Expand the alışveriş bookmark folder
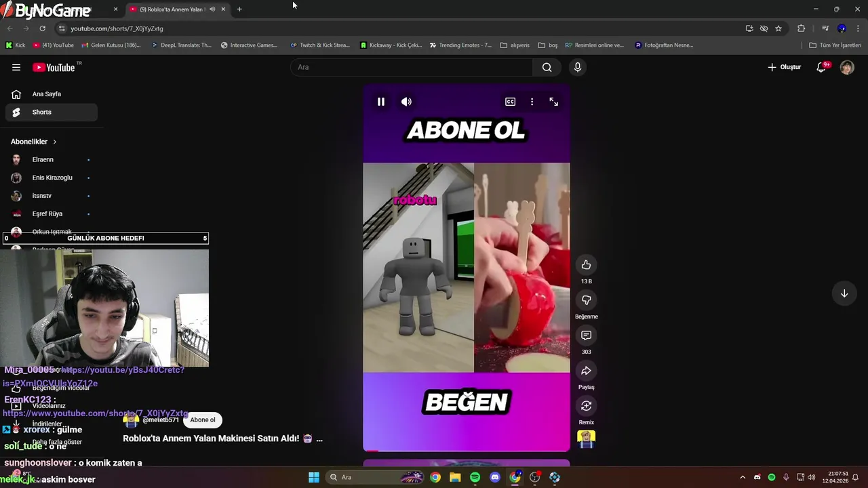This screenshot has width=868, height=488. [515, 45]
